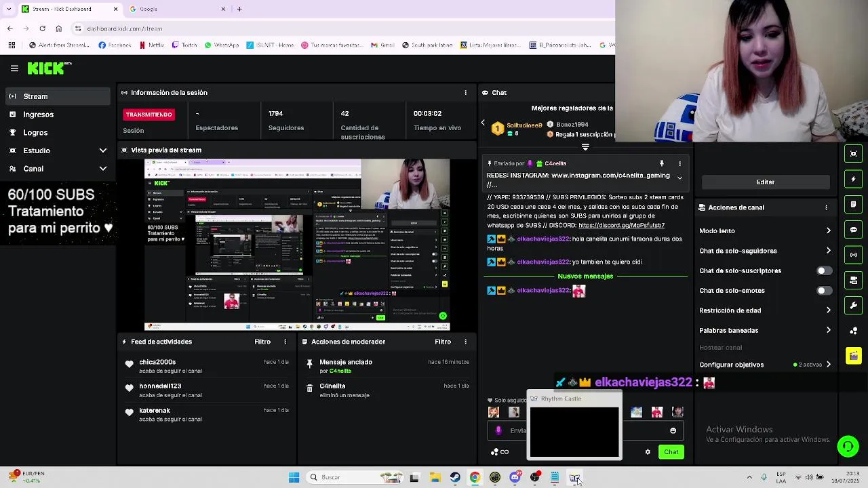Open the Chat de solo-seguidores settings
868x488 pixels.
pyautogui.click(x=765, y=251)
